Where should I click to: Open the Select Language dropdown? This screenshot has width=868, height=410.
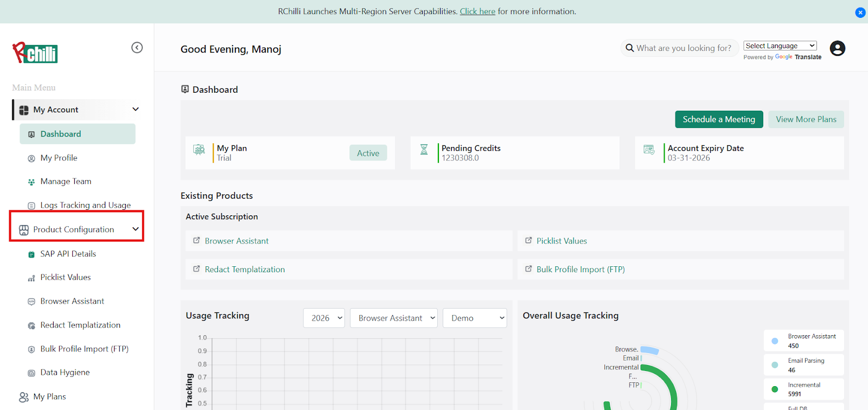[x=780, y=46]
